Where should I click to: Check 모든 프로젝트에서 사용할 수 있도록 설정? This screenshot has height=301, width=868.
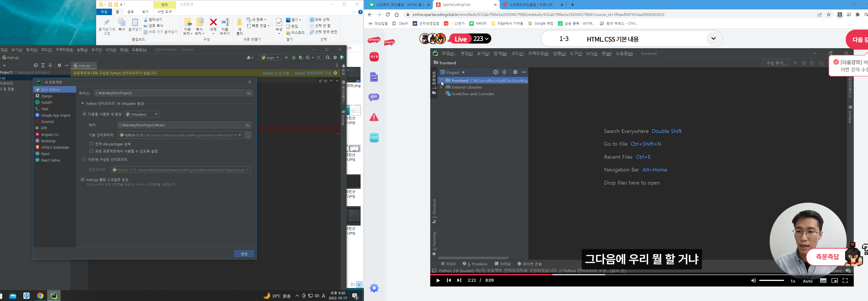coord(91,151)
